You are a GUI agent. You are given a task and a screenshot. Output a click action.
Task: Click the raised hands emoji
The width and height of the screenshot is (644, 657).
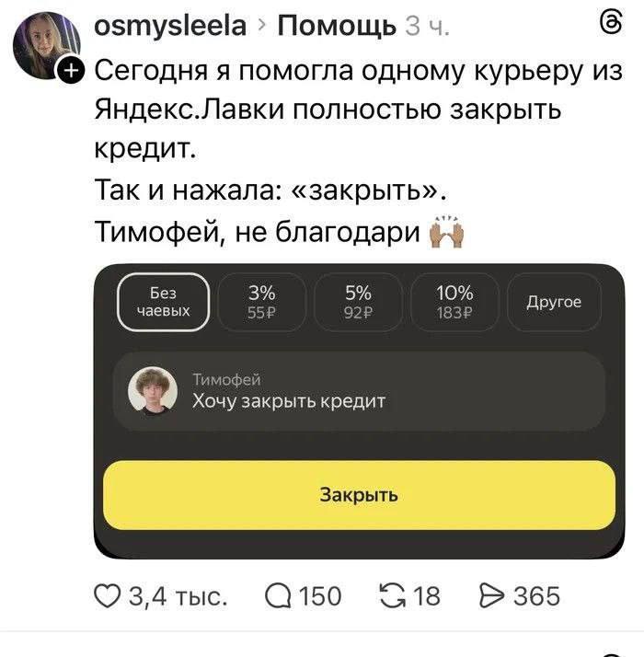(447, 228)
